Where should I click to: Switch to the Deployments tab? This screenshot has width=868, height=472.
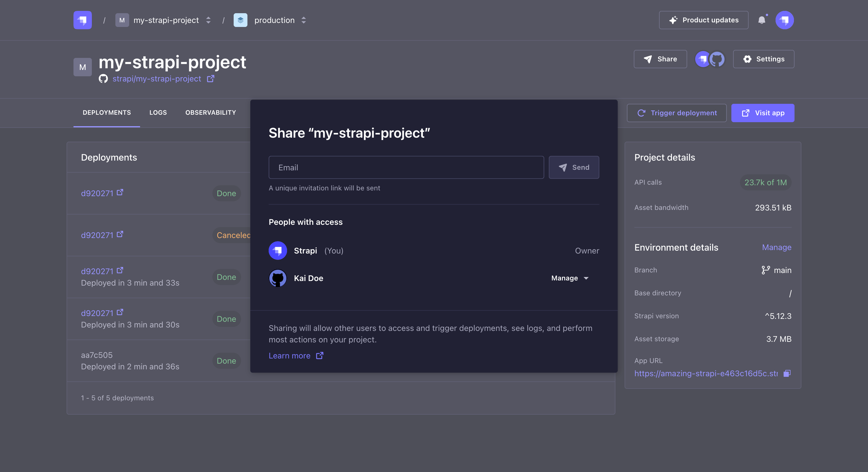107,112
